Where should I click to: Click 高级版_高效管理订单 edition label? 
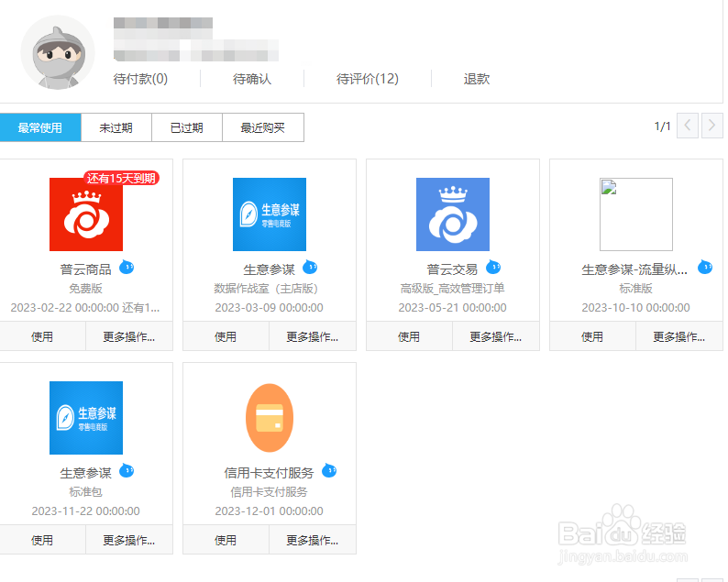453,288
